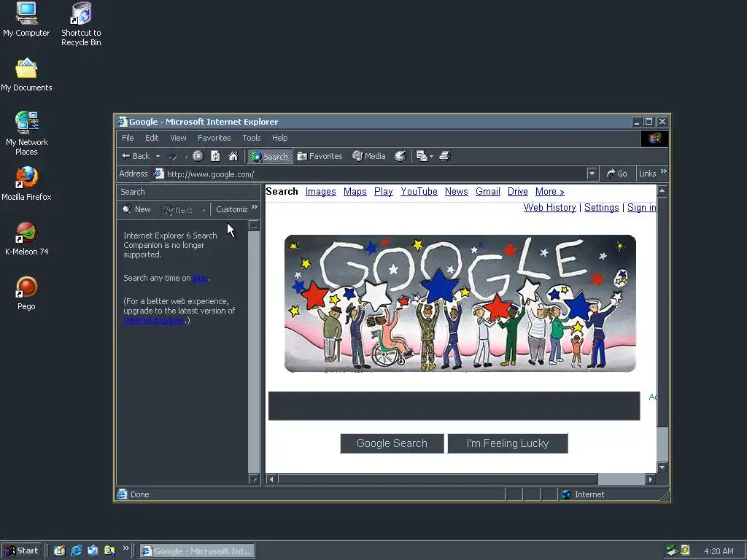
Task: Open Google Images link
Action: pyautogui.click(x=321, y=192)
